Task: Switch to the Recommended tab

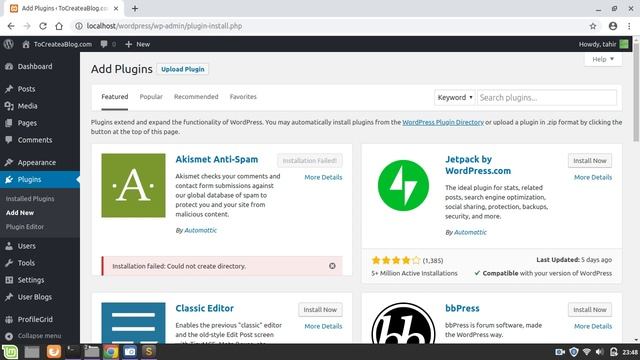Action: [196, 97]
